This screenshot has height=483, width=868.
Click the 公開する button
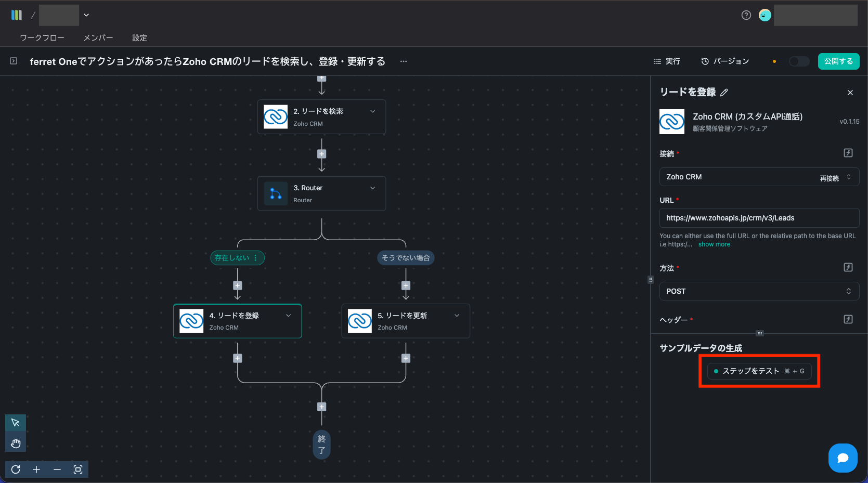coord(838,61)
